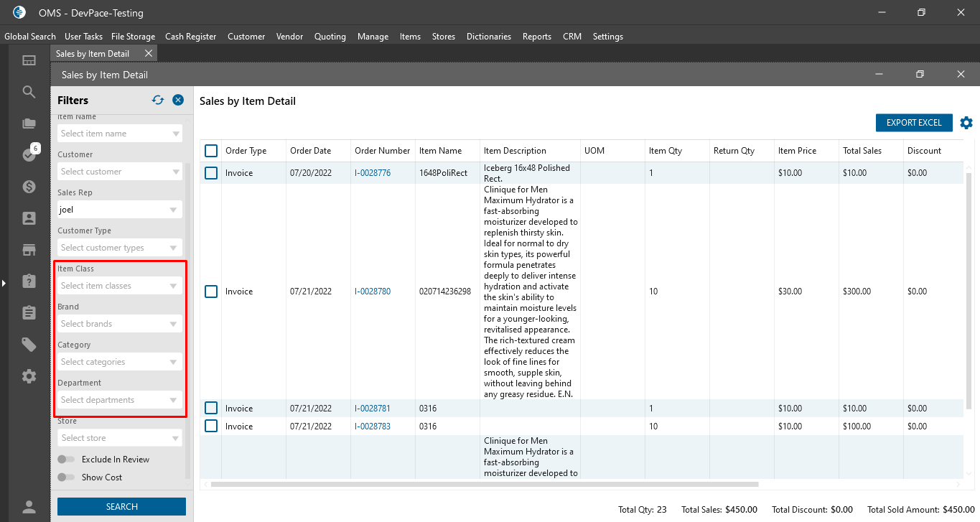Screen dimensions: 980x522
Task: Open the search magnifier in left sidebar
Action: coord(29,92)
